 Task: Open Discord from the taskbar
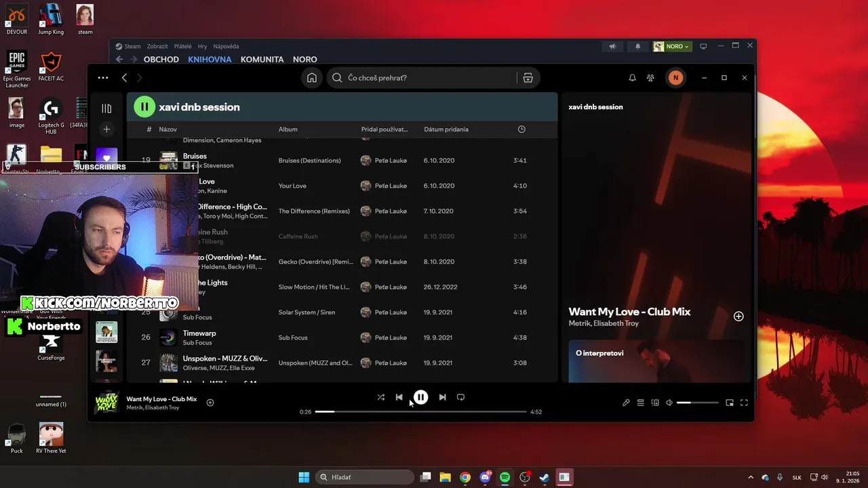pyautogui.click(x=485, y=477)
